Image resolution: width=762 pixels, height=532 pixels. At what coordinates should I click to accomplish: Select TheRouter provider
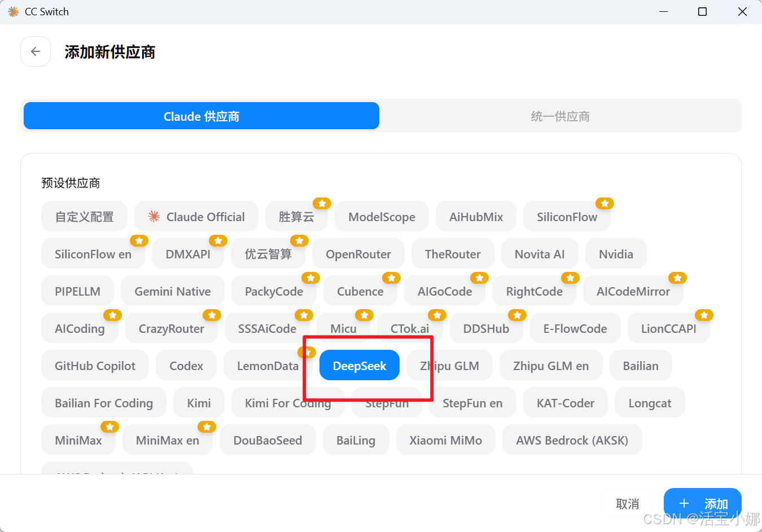pyautogui.click(x=453, y=254)
